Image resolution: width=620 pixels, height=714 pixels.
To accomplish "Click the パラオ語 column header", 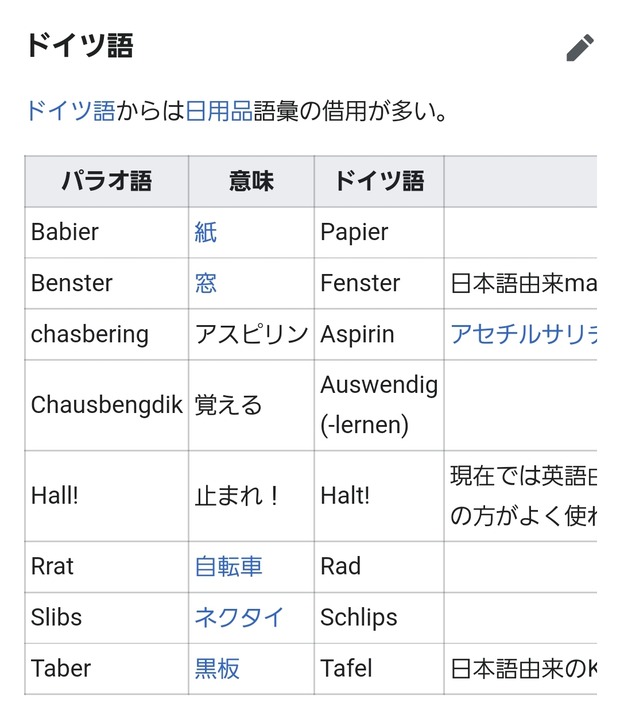I will (x=107, y=181).
